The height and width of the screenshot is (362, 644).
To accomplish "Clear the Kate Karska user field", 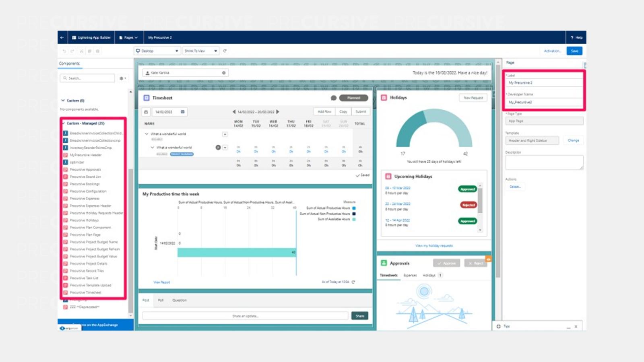I will [224, 73].
